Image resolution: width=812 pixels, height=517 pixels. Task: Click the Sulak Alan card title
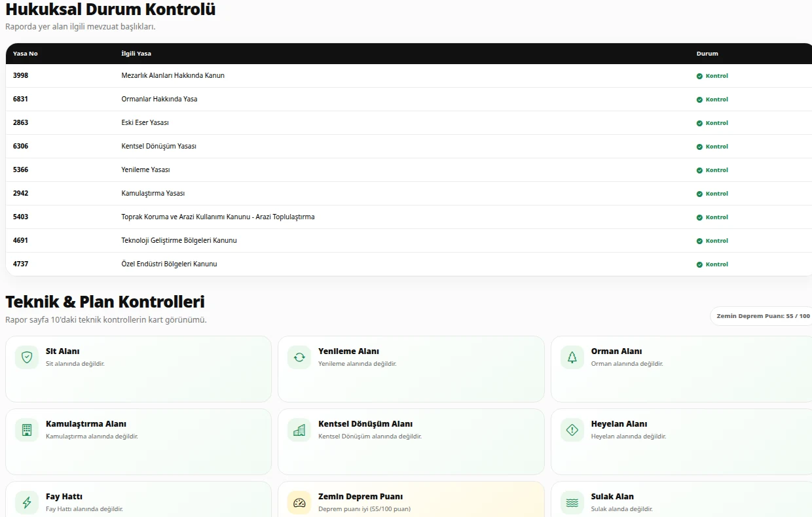click(612, 497)
